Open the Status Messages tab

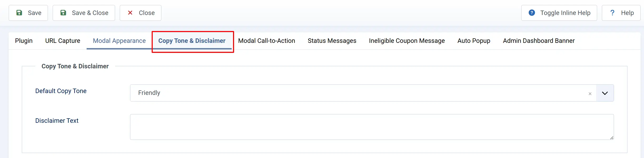332,41
